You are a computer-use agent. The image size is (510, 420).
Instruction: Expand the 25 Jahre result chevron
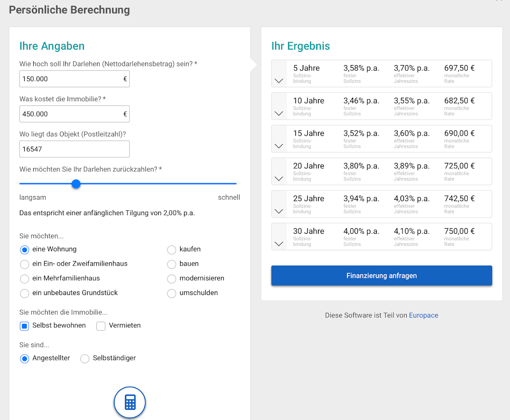pyautogui.click(x=279, y=211)
